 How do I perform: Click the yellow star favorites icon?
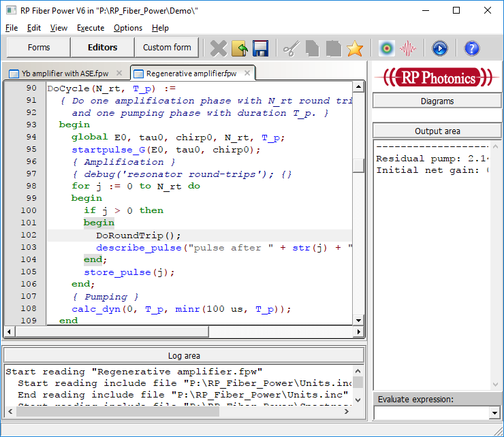pos(355,48)
